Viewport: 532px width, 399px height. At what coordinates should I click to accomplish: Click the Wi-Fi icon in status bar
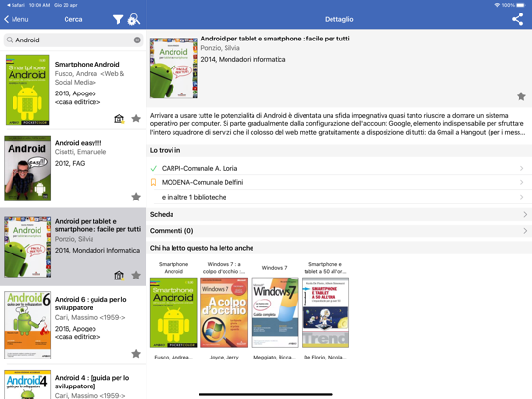497,5
